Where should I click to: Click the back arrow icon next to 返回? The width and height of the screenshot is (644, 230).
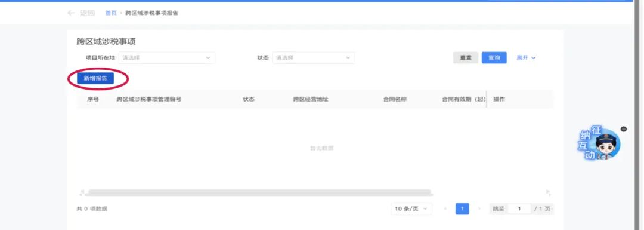[71, 13]
